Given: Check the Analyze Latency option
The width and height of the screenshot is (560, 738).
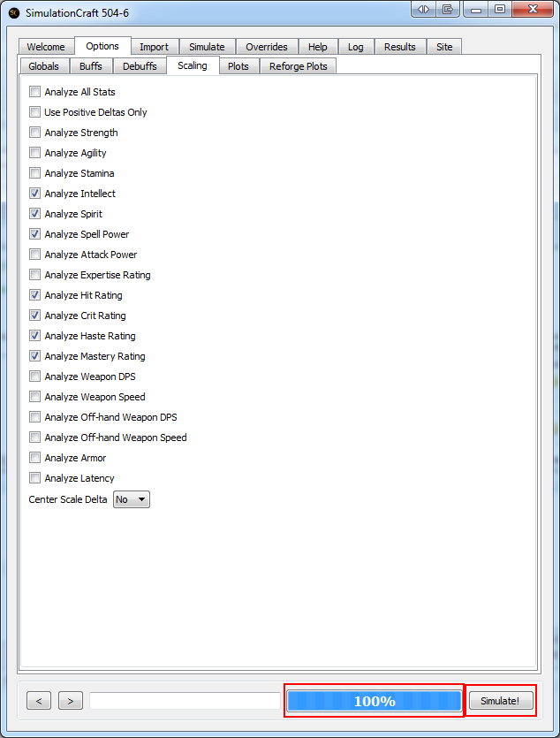Looking at the screenshot, I should (x=35, y=478).
